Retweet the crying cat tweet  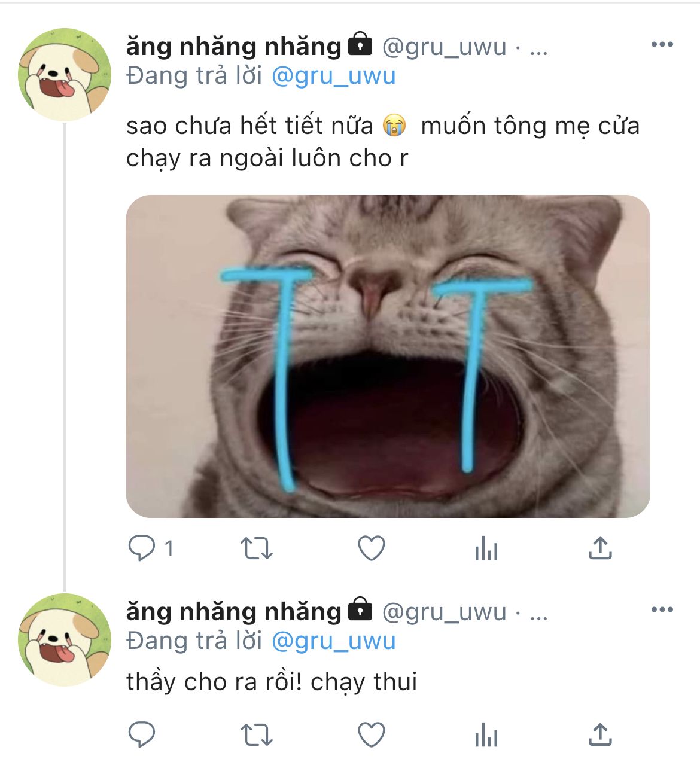tap(256, 548)
